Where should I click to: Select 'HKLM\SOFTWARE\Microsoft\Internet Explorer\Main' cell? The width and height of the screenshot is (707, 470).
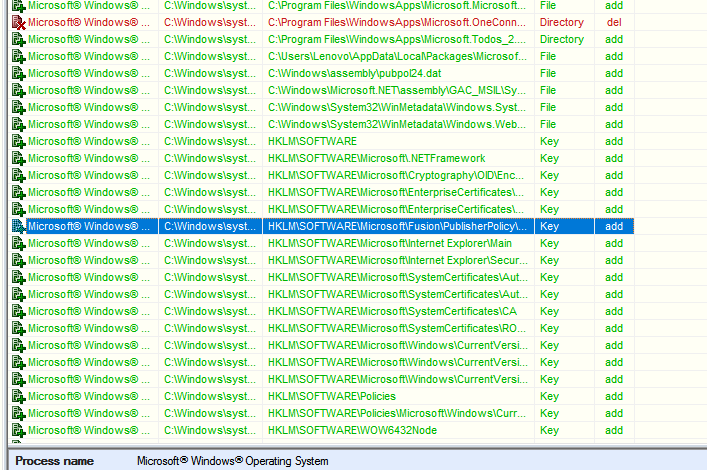pos(390,243)
